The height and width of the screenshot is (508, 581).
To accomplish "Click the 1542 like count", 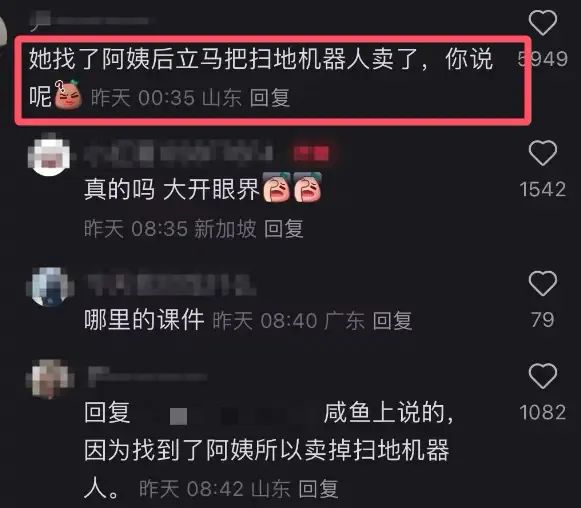I will coord(542,189).
